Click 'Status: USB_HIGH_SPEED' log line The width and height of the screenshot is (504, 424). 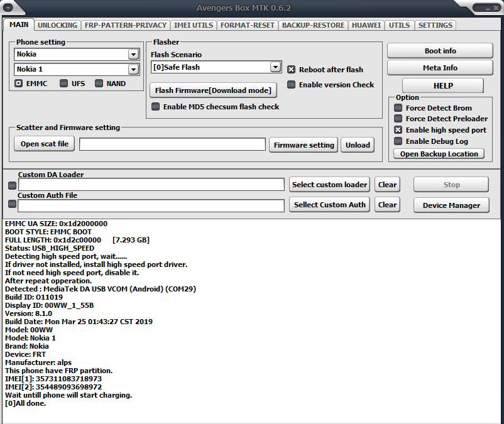(x=50, y=248)
